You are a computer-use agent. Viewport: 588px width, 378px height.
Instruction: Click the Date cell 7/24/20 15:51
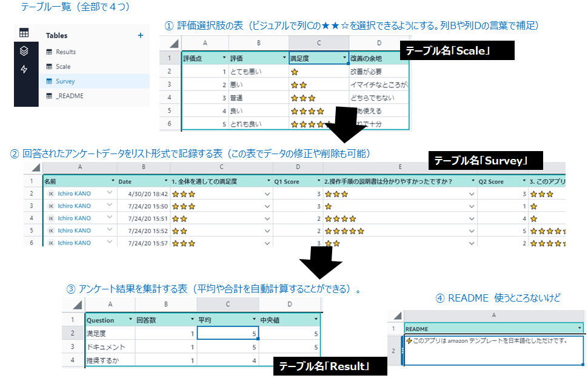tap(144, 218)
